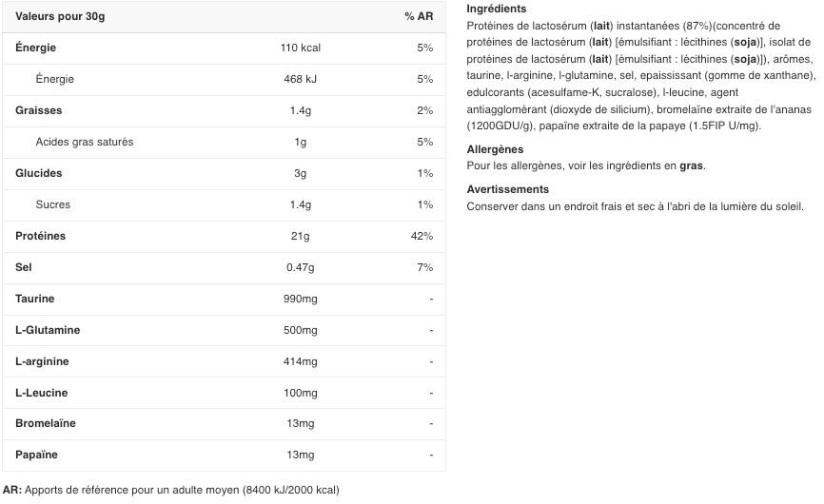Click the Bromelaïne row label
The width and height of the screenshot is (824, 504).
tap(46, 423)
